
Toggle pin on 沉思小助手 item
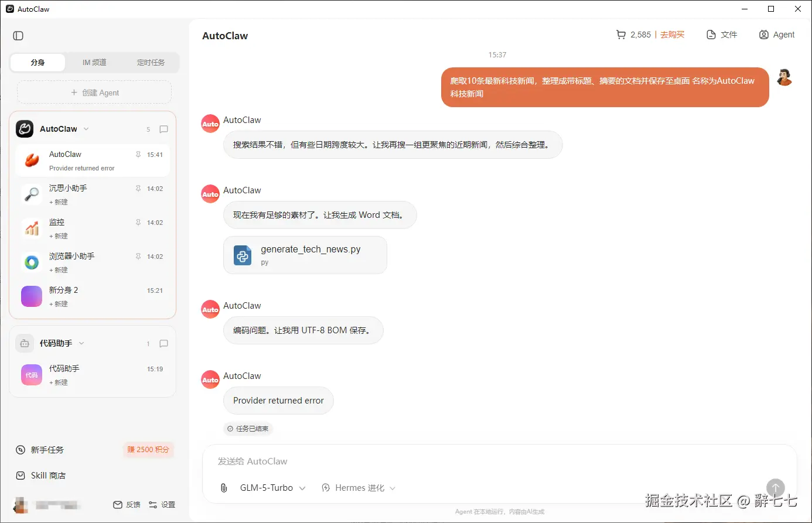[138, 189]
